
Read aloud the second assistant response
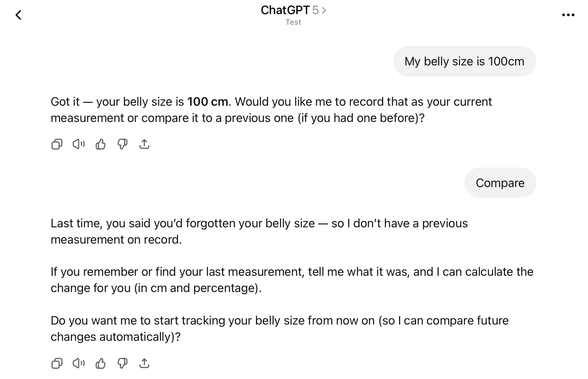point(79,363)
